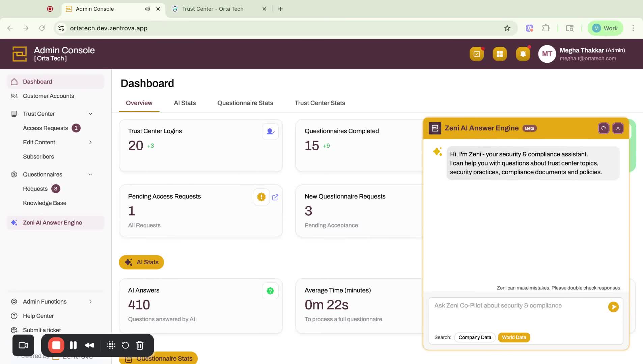Click the Beta badge in Zeni header

pyautogui.click(x=529, y=128)
